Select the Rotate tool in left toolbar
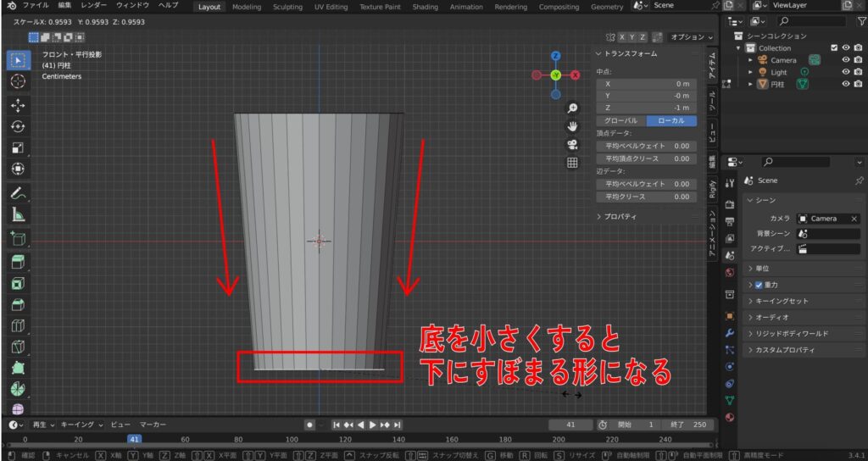The width and height of the screenshot is (868, 461). pos(18,126)
